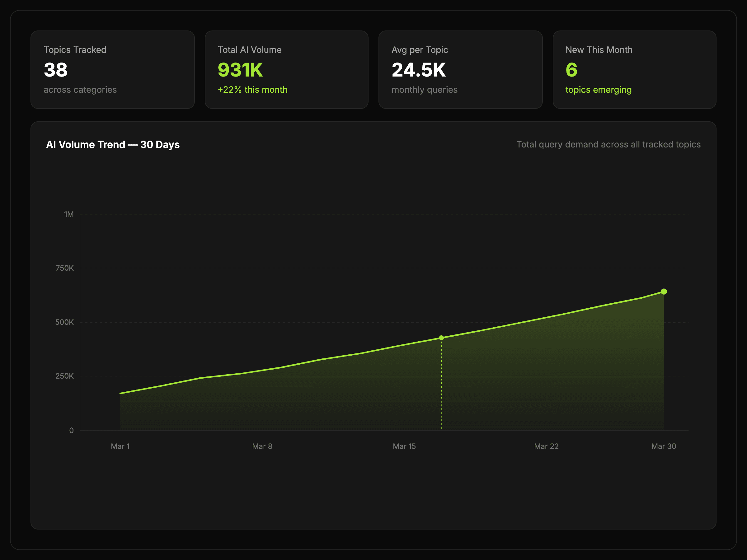
Task: Click the 1M y-axis label
Action: point(68,214)
